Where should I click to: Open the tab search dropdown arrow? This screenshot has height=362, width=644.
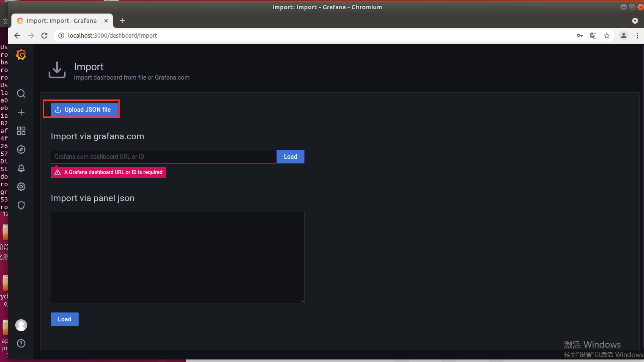635,21
